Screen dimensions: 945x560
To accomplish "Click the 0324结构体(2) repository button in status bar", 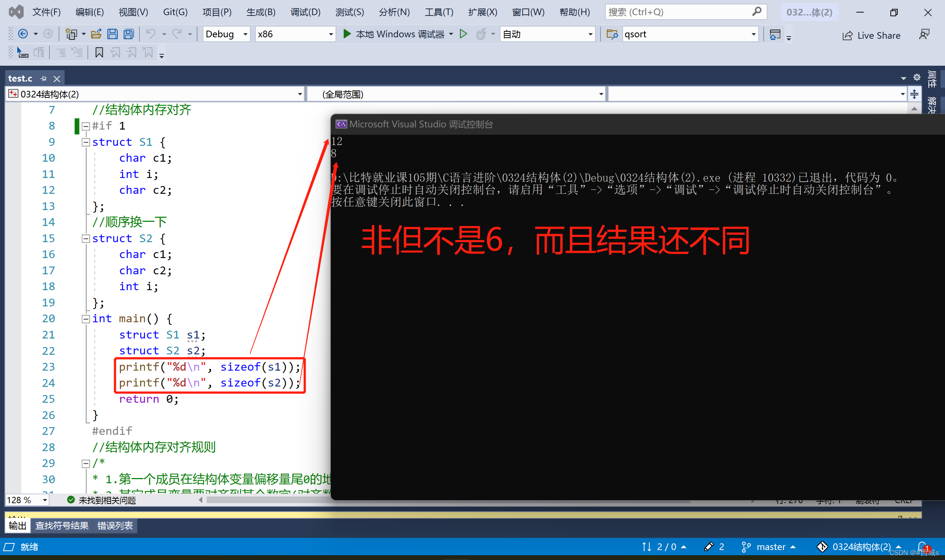I will (859, 547).
